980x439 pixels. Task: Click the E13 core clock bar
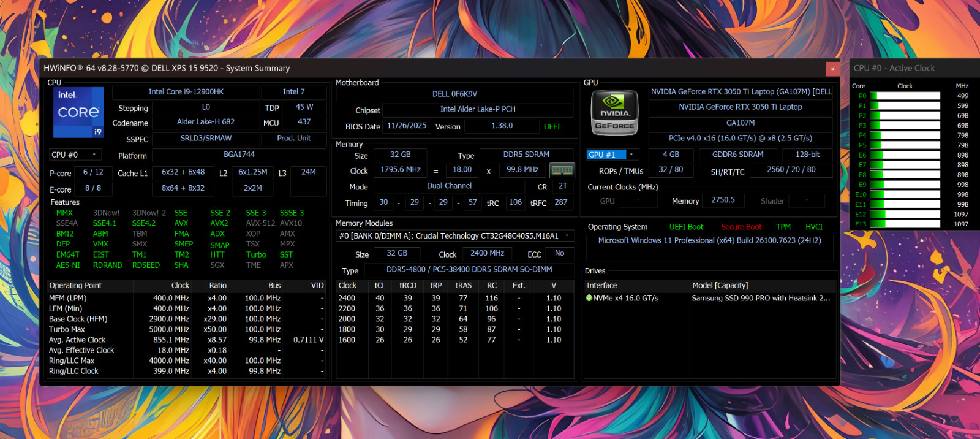click(x=905, y=224)
